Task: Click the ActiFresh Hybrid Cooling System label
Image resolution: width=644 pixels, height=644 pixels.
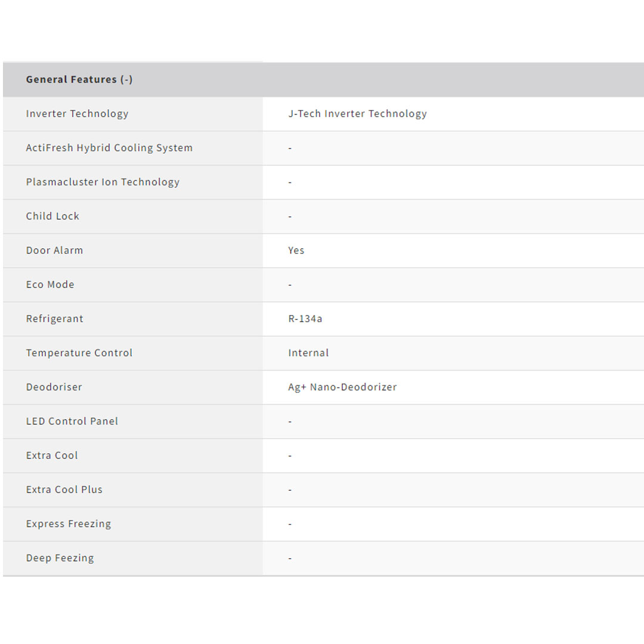Action: [109, 148]
